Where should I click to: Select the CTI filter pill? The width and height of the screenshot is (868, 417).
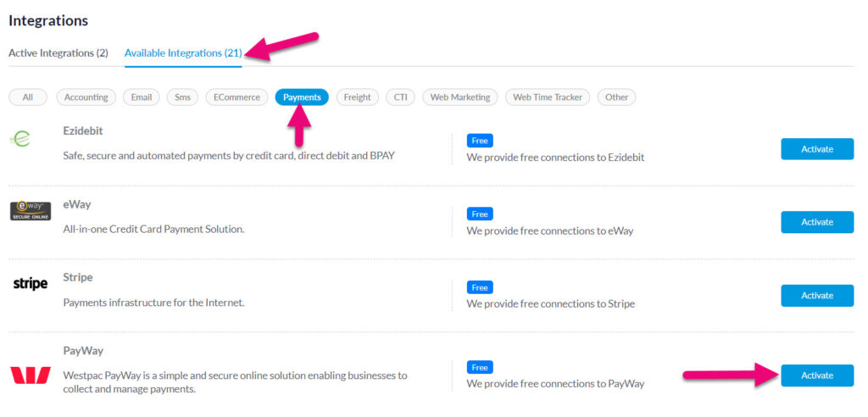coord(400,97)
